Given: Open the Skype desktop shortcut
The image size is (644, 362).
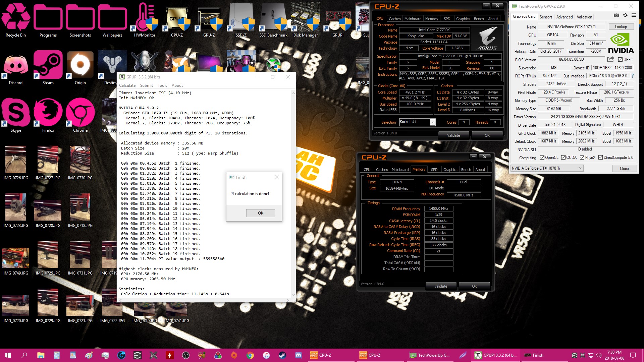Looking at the screenshot, I should pos(16,115).
